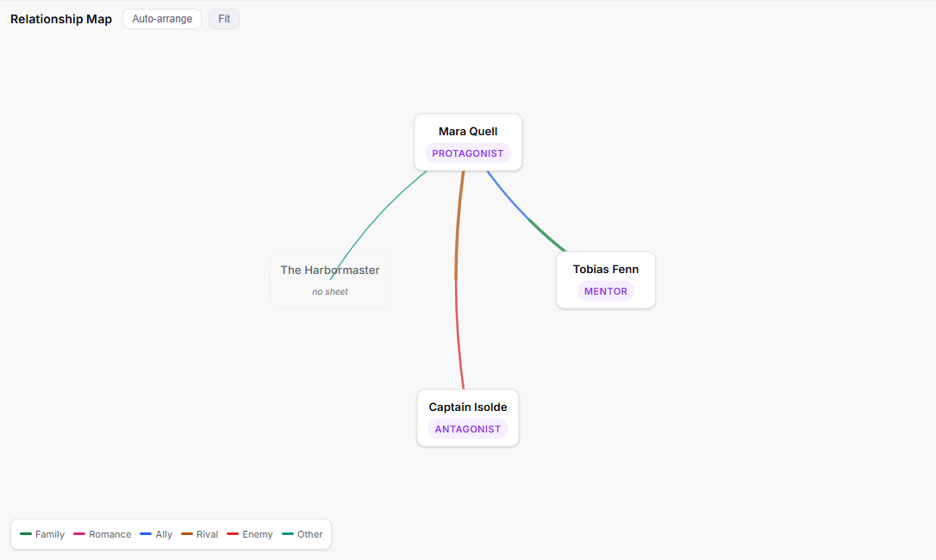
Task: Click the green family edge segment near Tobias Fenn
Action: point(546,236)
